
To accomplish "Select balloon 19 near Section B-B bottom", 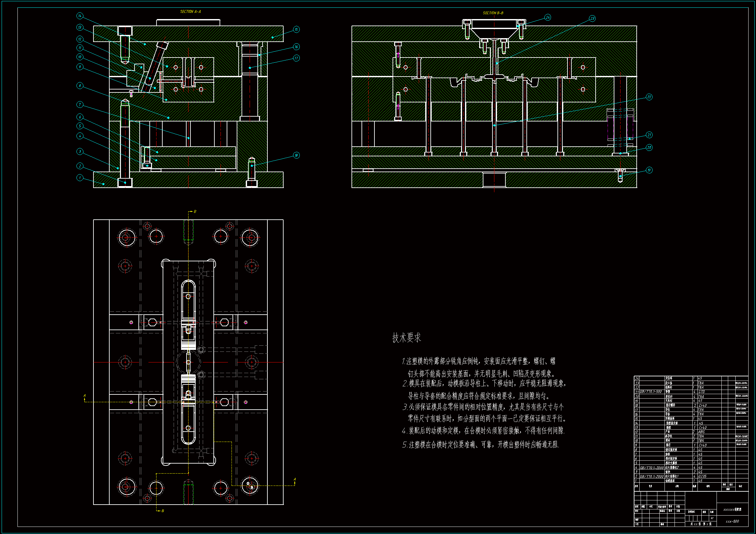I will coord(649,170).
